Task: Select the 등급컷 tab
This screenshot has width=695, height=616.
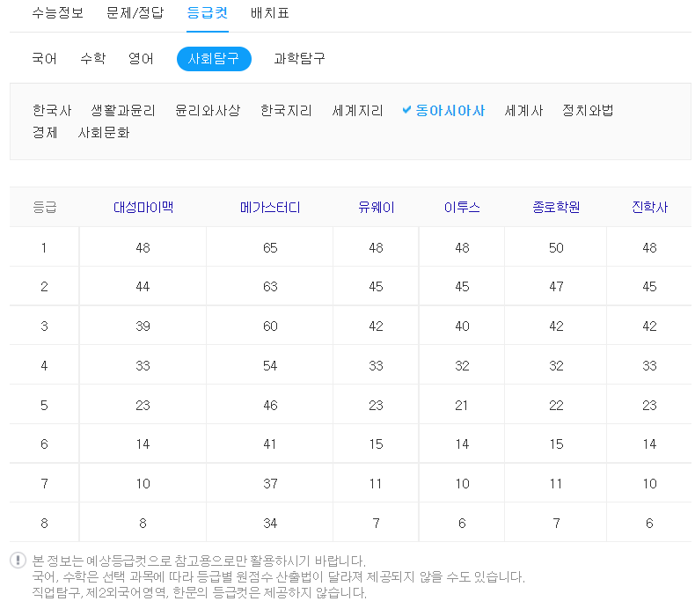Action: point(208,13)
